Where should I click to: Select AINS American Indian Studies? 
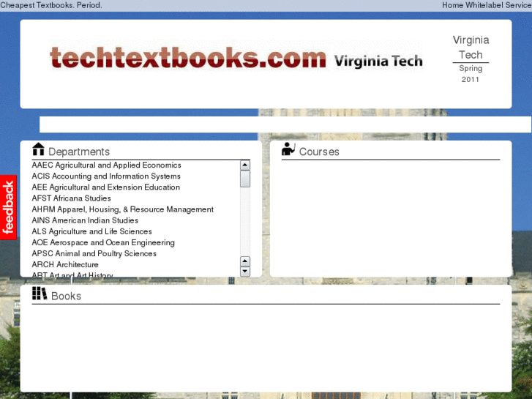[85, 220]
